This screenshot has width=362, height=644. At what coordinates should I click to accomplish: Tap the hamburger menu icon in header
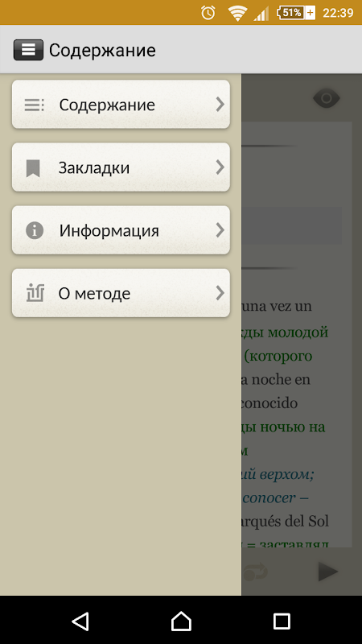(x=28, y=50)
